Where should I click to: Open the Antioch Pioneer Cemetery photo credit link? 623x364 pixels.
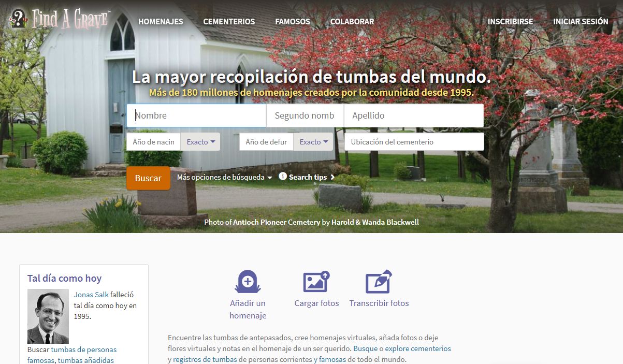click(x=277, y=222)
